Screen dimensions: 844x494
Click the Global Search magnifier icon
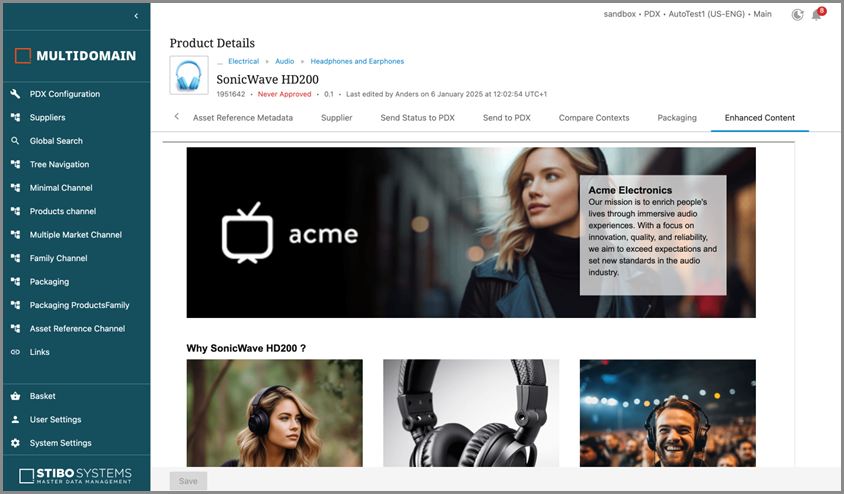(x=15, y=141)
